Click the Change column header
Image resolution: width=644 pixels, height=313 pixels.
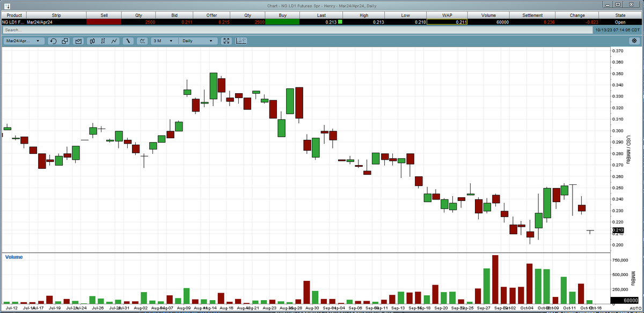point(577,16)
